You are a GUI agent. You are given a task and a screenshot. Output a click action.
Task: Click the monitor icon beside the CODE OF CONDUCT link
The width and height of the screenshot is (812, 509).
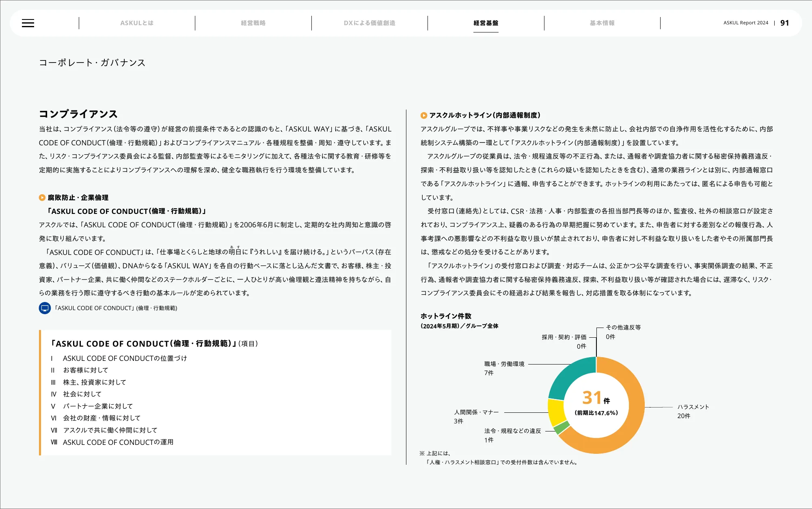click(45, 308)
